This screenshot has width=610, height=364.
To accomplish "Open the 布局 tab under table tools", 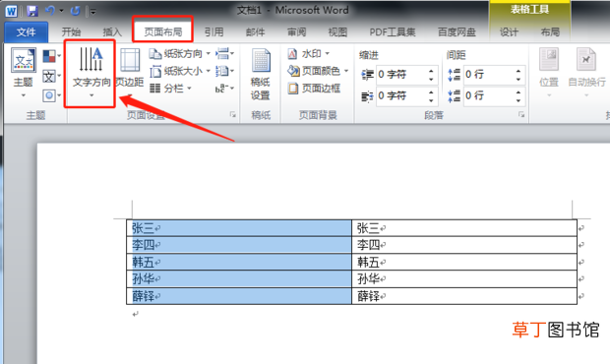I will [550, 32].
